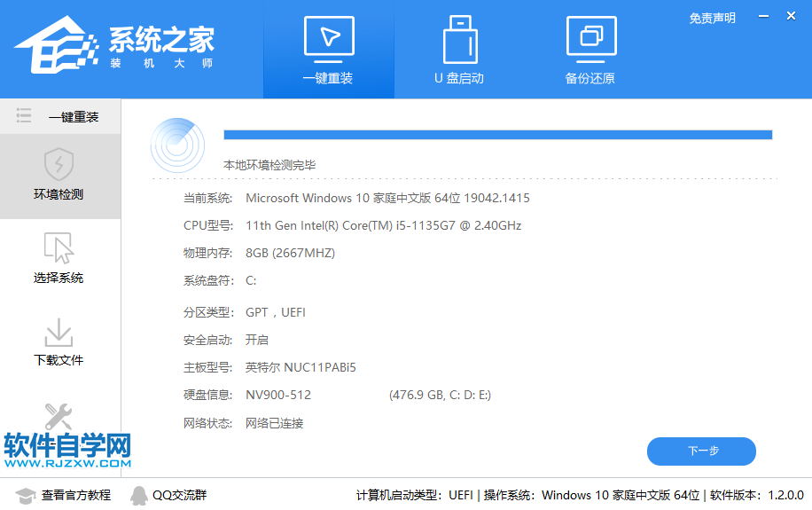Select the wrench tools step icon
This screenshot has width=812, height=510.
[x=58, y=417]
